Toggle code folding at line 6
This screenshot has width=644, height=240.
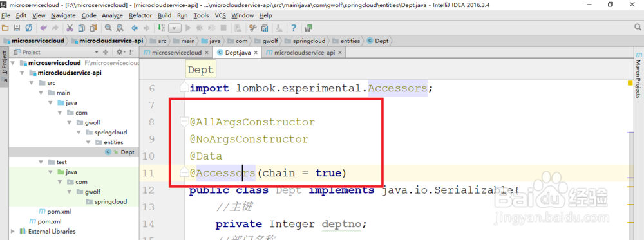184,88
